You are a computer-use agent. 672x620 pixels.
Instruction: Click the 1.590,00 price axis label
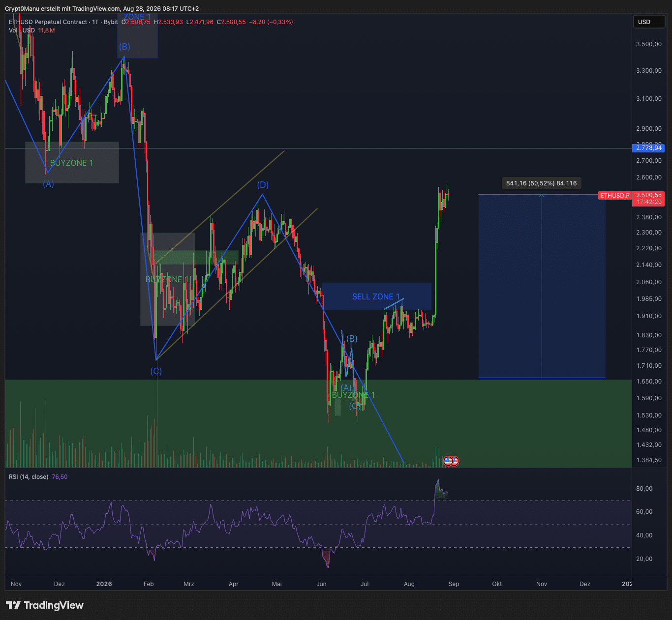[x=649, y=398]
